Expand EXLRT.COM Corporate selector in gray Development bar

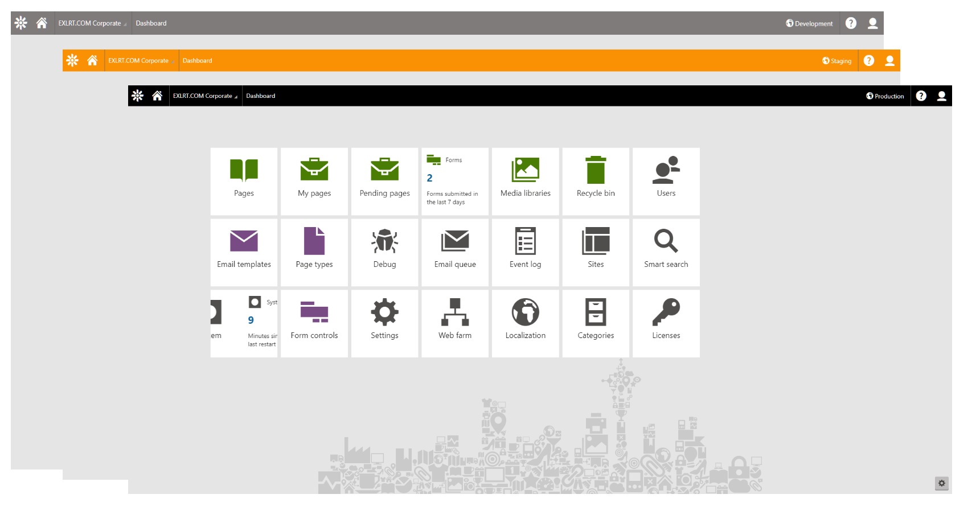click(x=93, y=23)
